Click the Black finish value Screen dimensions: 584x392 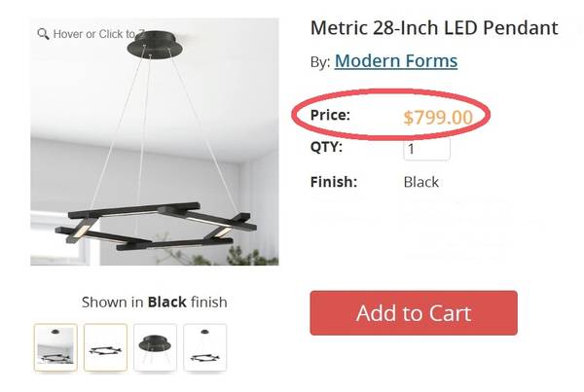(x=421, y=182)
